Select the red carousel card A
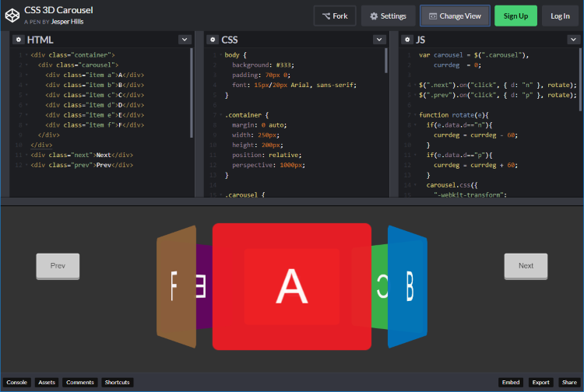The width and height of the screenshot is (584, 392). coord(292,285)
